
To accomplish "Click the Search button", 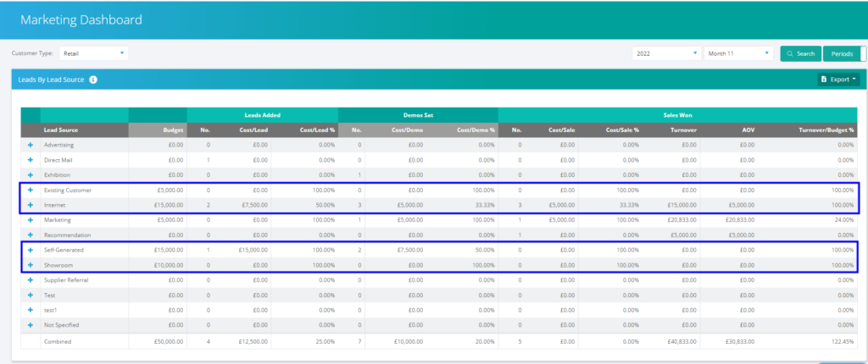I will pos(800,53).
